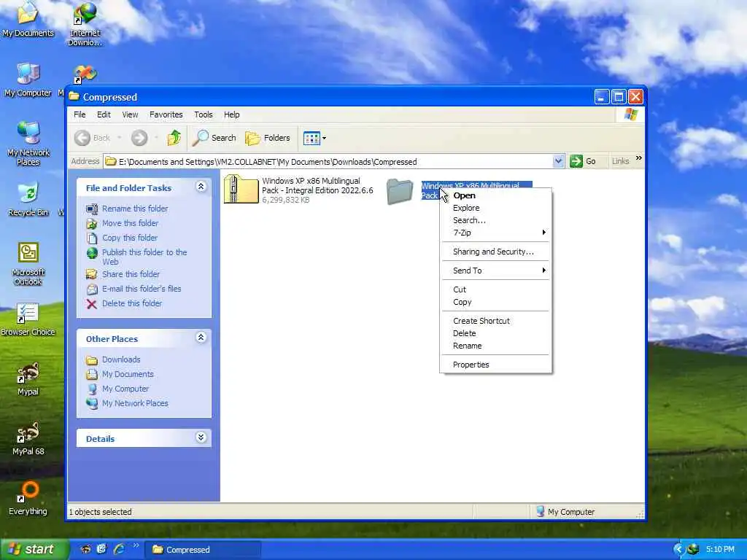The image size is (747, 560).
Task: Open the Favorites menu
Action: [166, 114]
